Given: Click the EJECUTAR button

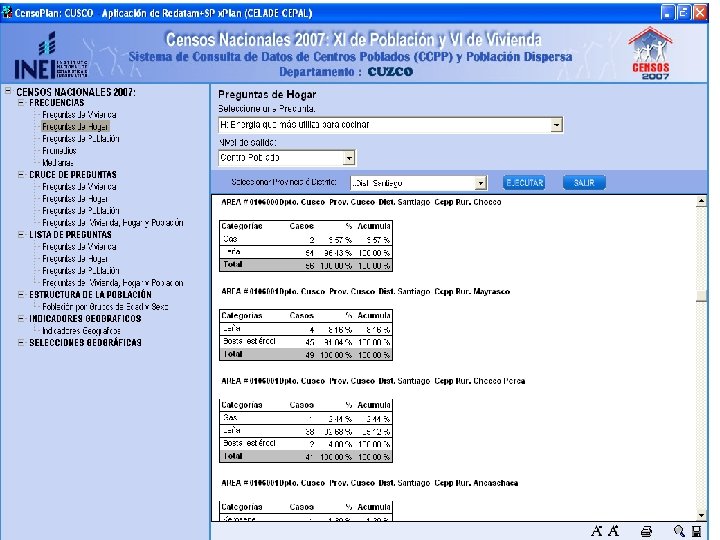Looking at the screenshot, I should [524, 183].
